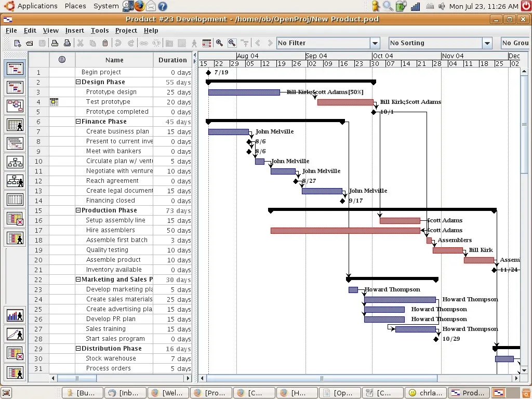Image resolution: width=532 pixels, height=399 pixels.
Task: Link the selected tasks
Action: pyautogui.click(x=144, y=43)
